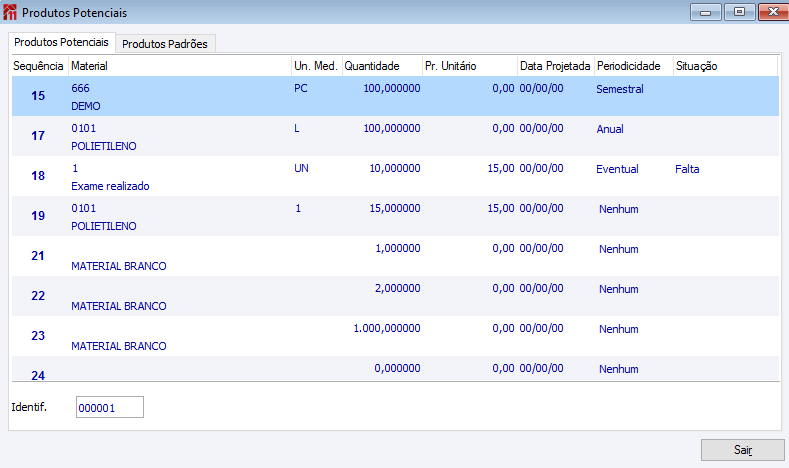Image resolution: width=789 pixels, height=468 pixels.
Task: Click date 00/00/00 in row 15
Action: 541,88
